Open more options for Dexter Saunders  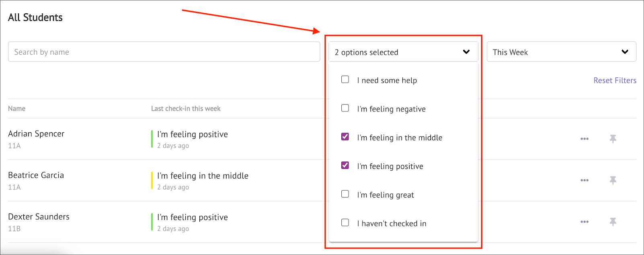pyautogui.click(x=585, y=222)
